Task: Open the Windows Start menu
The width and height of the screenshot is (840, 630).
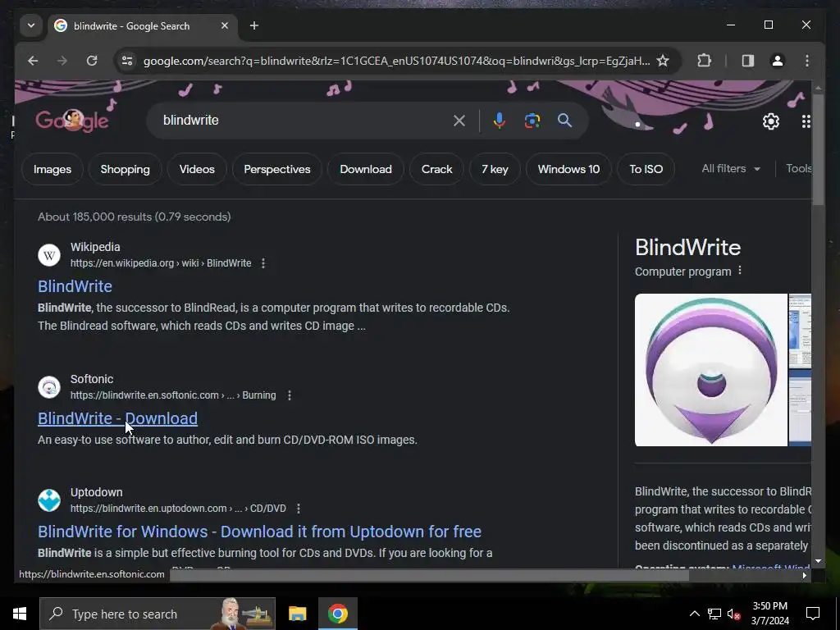Action: tap(20, 614)
